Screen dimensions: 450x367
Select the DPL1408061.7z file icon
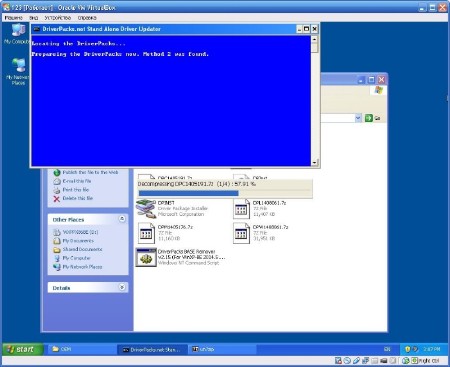[241, 209]
